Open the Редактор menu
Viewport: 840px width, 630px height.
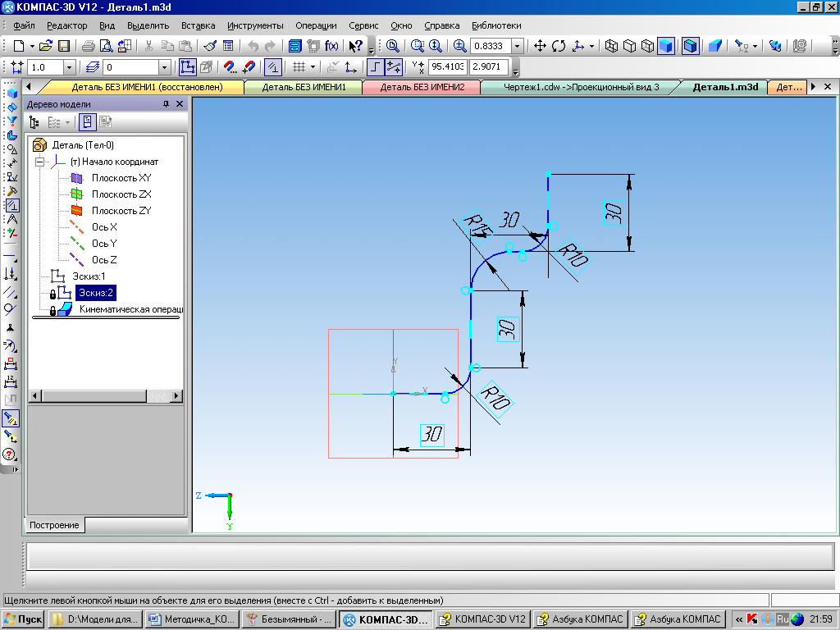pos(67,25)
